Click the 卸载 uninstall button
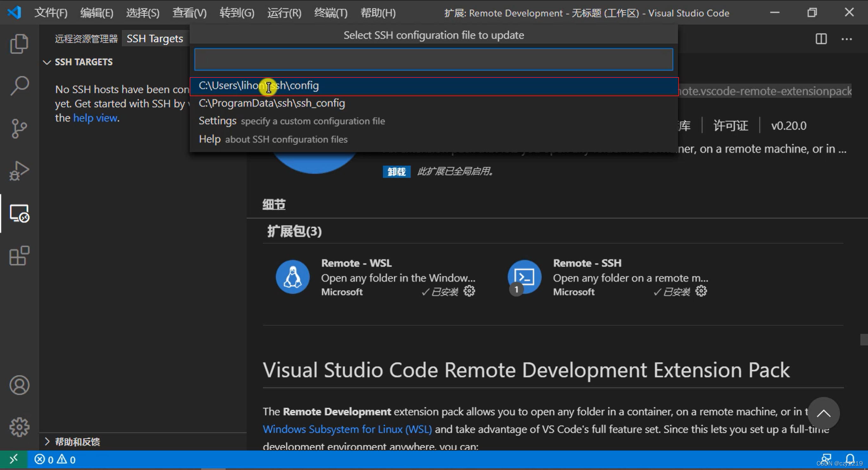The height and width of the screenshot is (470, 868). pos(396,172)
